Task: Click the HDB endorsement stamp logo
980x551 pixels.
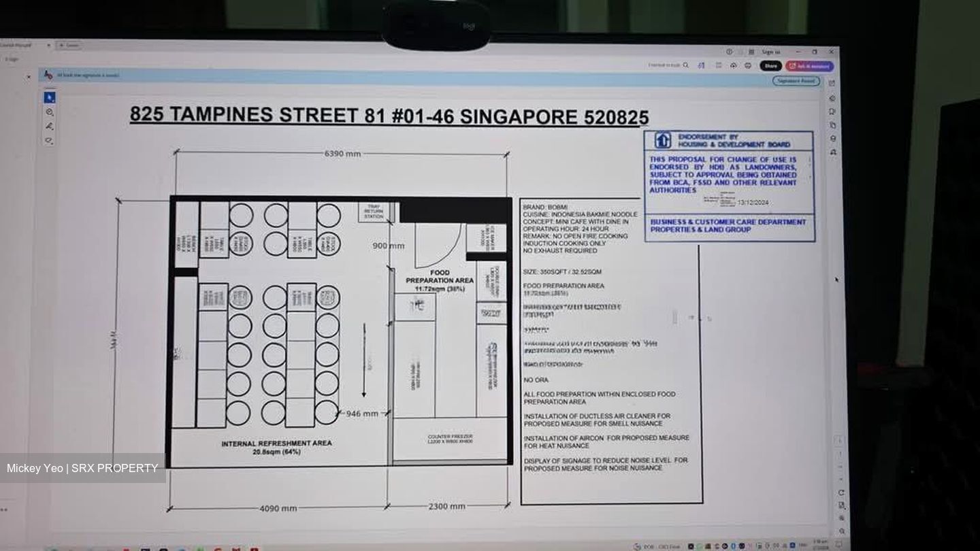Action: (662, 140)
